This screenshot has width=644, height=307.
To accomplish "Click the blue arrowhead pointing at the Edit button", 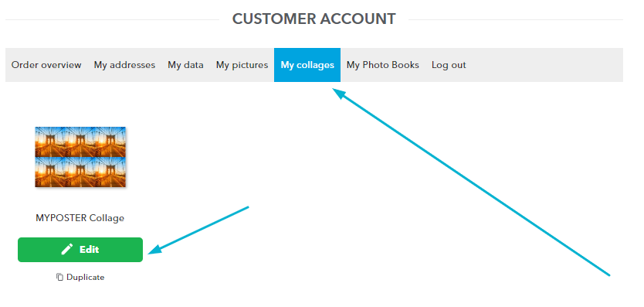I will coord(155,249).
